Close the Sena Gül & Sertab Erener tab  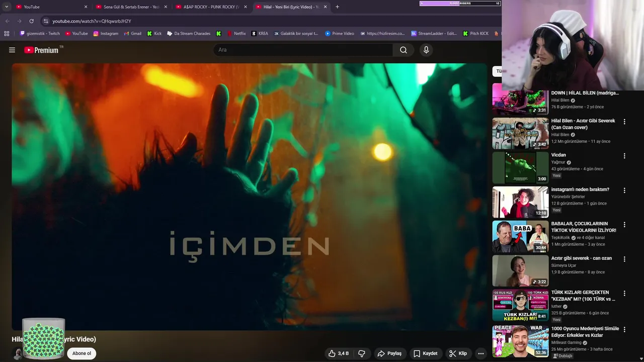tap(166, 7)
